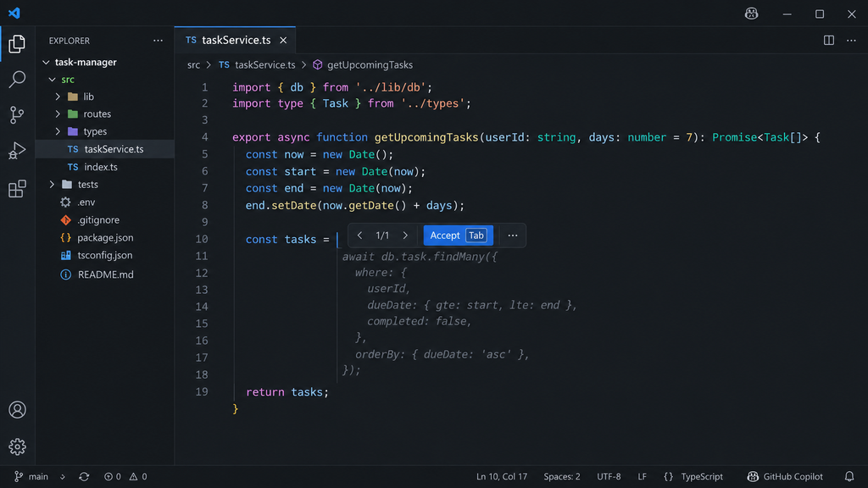The image size is (868, 488).
Task: Split the editor to the right
Action: 829,41
